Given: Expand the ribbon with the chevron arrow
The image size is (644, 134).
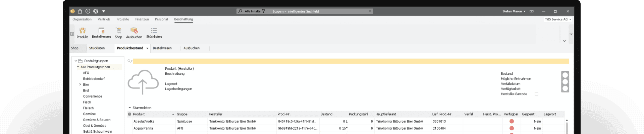Looking at the screenshot, I should tap(565, 41).
